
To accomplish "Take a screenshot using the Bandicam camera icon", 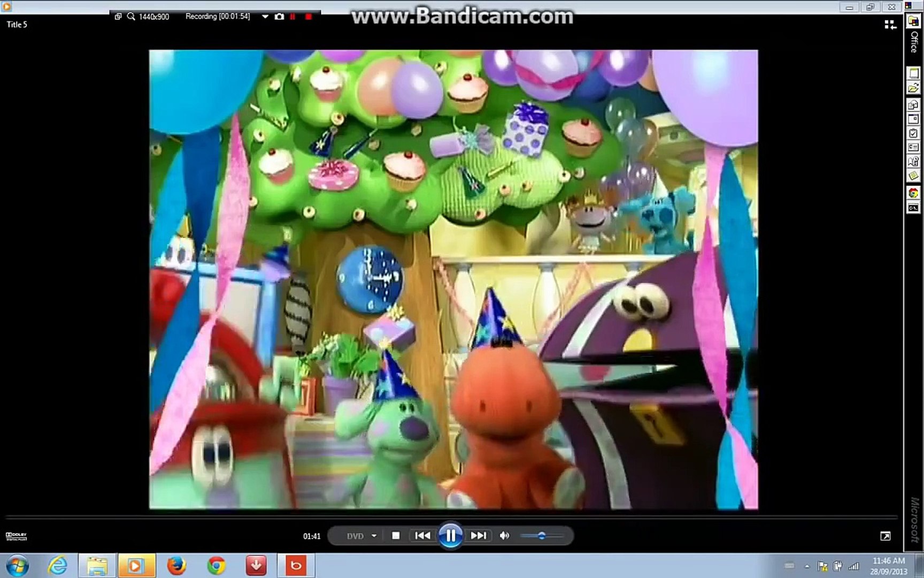I will pos(280,17).
